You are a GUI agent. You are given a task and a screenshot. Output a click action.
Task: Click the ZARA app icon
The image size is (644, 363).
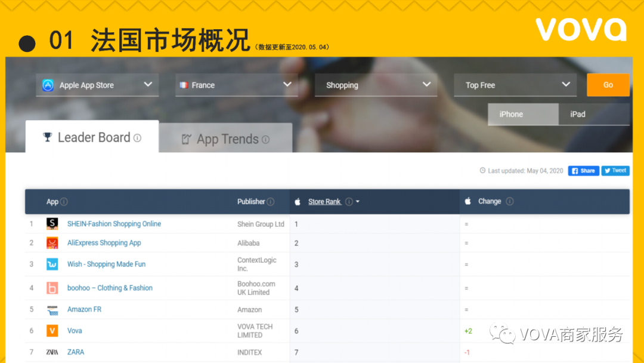click(x=52, y=352)
